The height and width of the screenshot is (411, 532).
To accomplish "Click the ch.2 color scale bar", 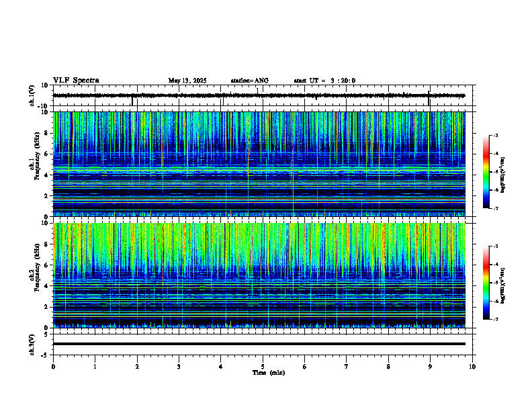I will [x=486, y=283].
